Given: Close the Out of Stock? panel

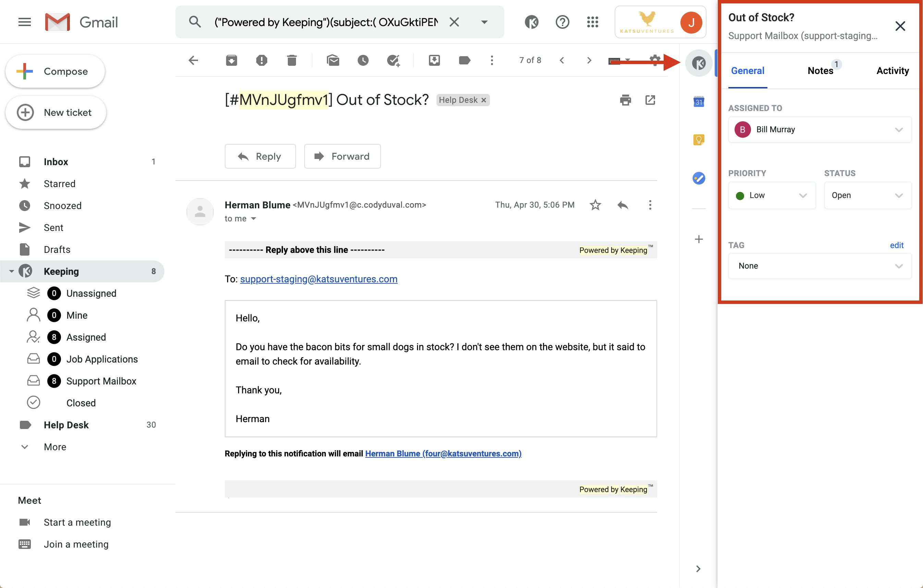Looking at the screenshot, I should (900, 26).
